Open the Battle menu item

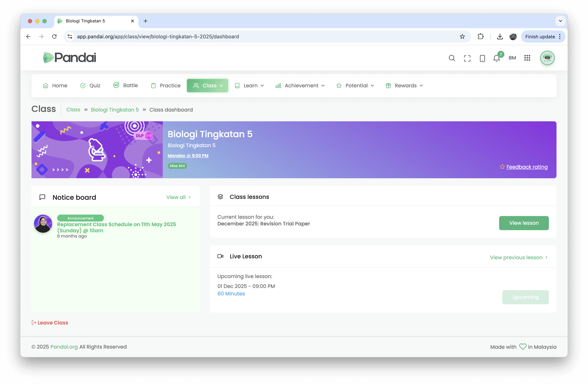pyautogui.click(x=126, y=85)
